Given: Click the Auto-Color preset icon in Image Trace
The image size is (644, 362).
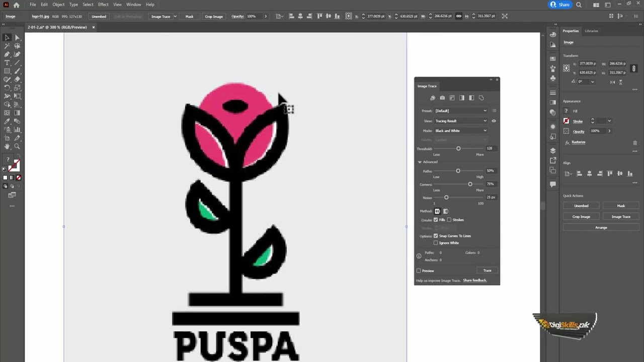Looking at the screenshot, I should click(x=432, y=98).
